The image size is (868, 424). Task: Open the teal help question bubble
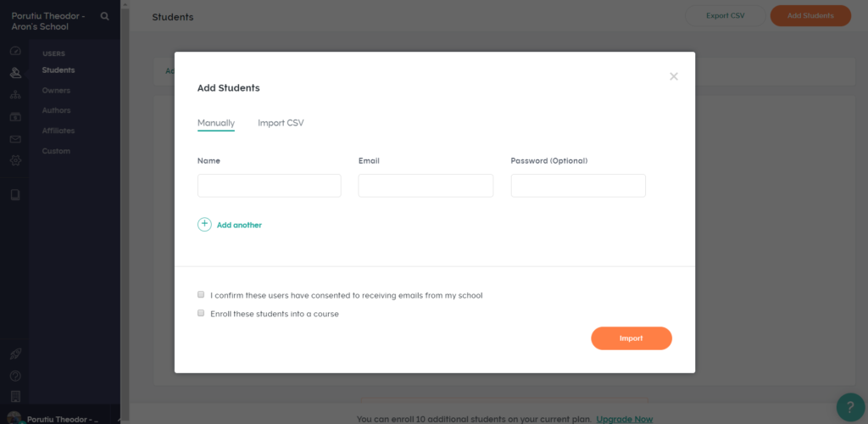pyautogui.click(x=851, y=407)
